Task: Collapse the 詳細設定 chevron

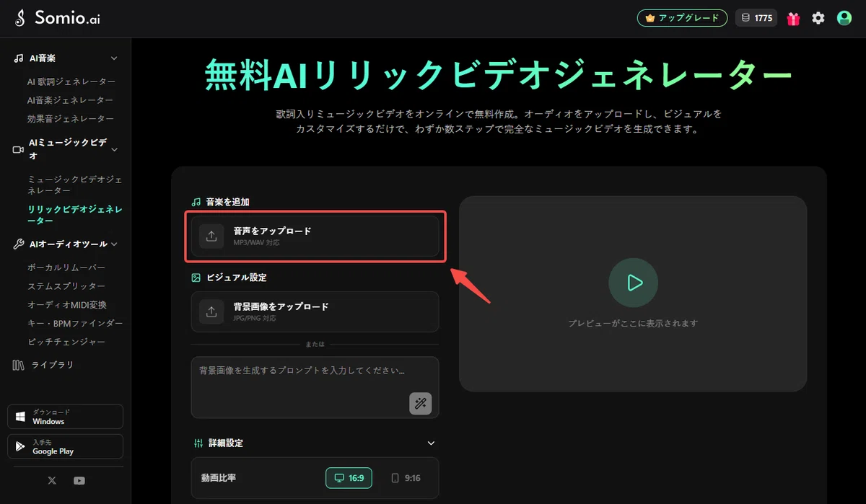Action: point(431,443)
